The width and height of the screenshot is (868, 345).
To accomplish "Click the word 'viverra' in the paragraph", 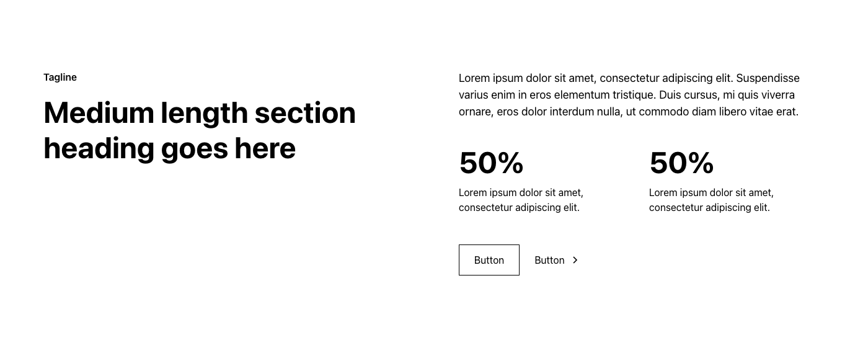I will tap(777, 95).
